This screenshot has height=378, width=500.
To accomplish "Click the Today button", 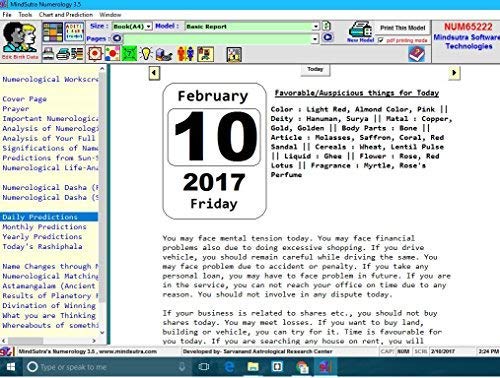I will 315,70.
